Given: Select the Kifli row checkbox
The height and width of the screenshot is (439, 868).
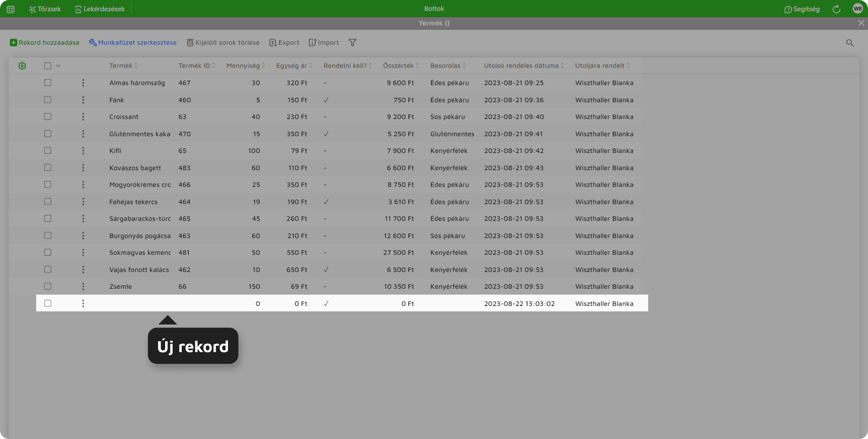Looking at the screenshot, I should 47,151.
